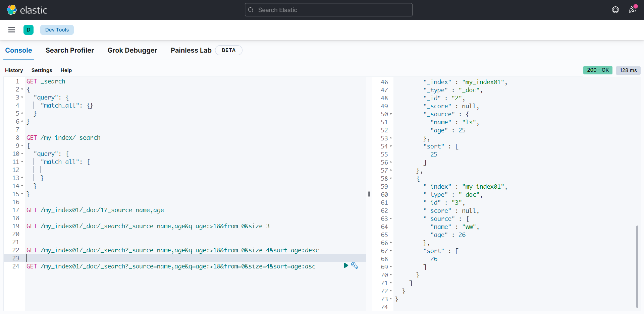Click "_type" : "_doc" on output line 60
This screenshot has width=644, height=314.
(x=453, y=195)
